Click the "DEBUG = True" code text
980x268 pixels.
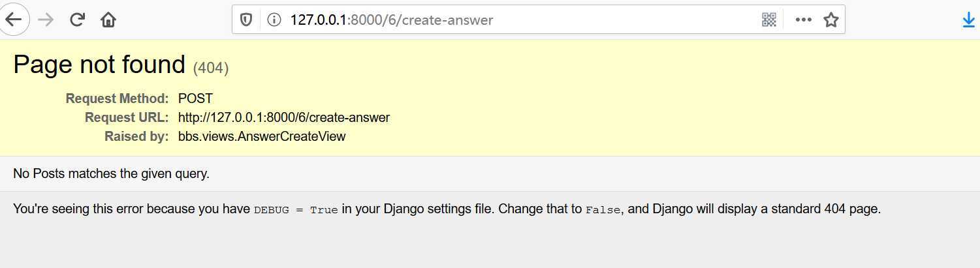click(296, 211)
